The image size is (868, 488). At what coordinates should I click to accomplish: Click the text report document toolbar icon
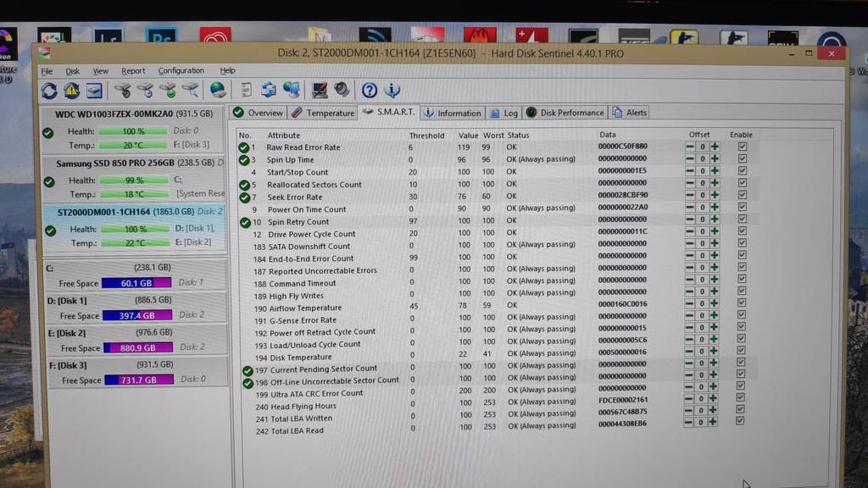pos(246,90)
